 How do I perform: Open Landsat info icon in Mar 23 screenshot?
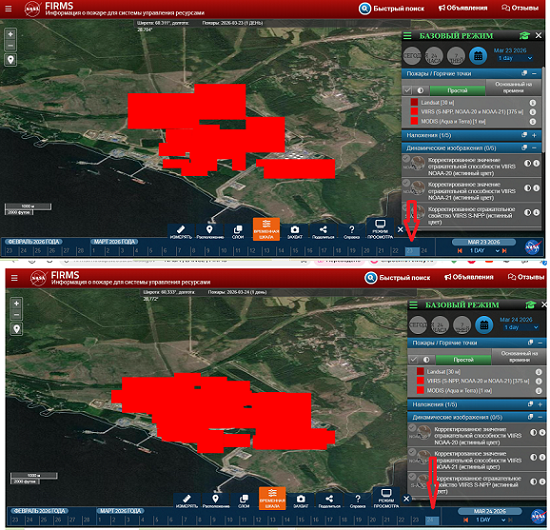[x=532, y=103]
